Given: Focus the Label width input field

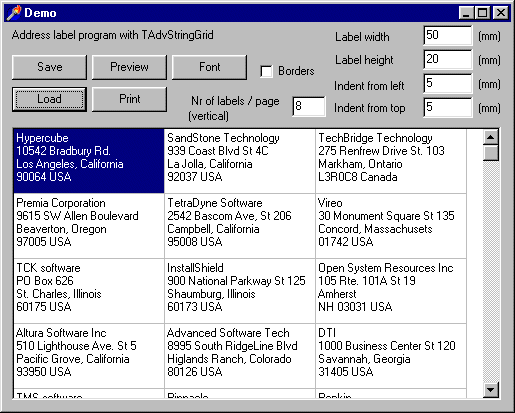Looking at the screenshot, I should pos(448,35).
